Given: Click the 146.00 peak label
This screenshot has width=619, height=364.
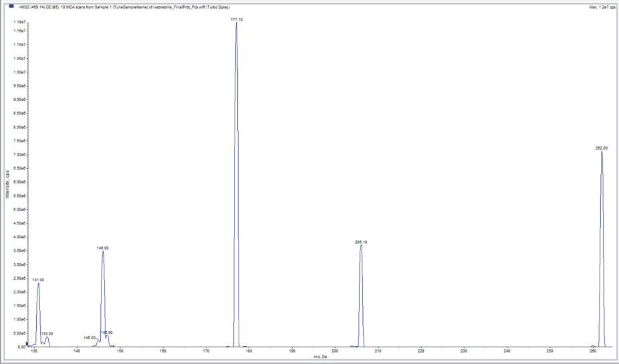Looking at the screenshot, I should point(102,248).
